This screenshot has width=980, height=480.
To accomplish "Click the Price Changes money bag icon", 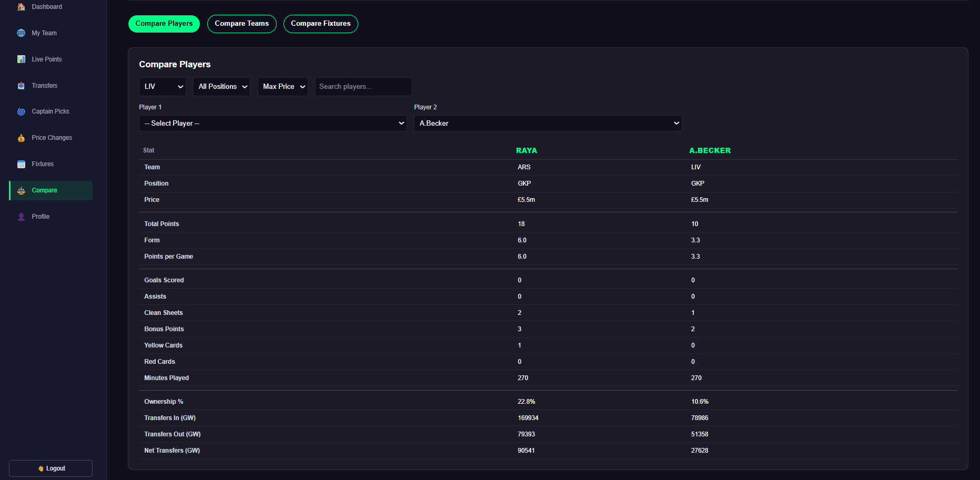I will tap(21, 138).
